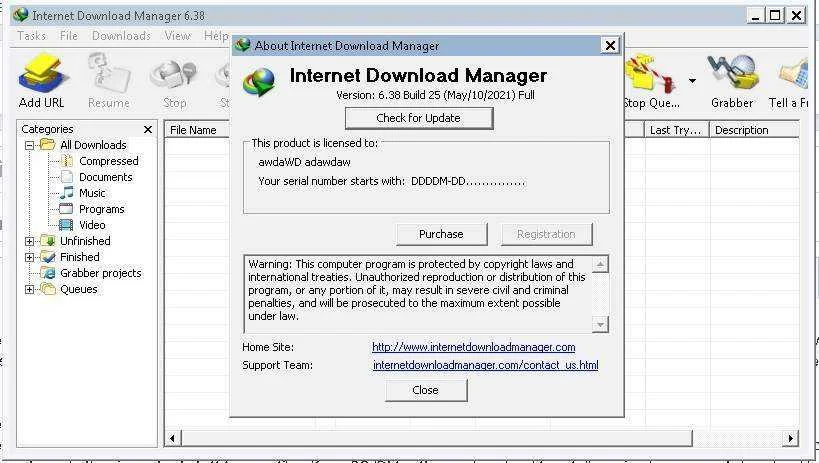Sort by the File Name column header

197,130
